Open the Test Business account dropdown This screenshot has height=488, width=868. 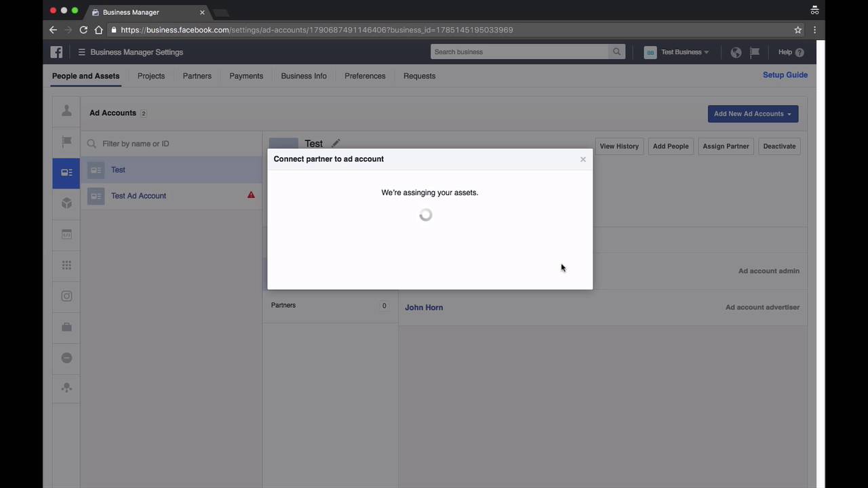point(676,52)
